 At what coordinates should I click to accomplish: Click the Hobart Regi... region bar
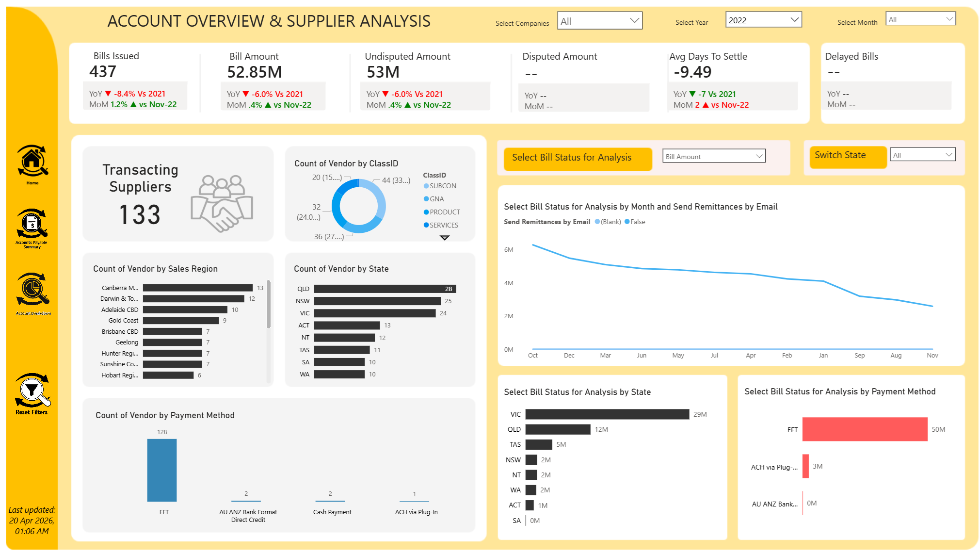[168, 375]
